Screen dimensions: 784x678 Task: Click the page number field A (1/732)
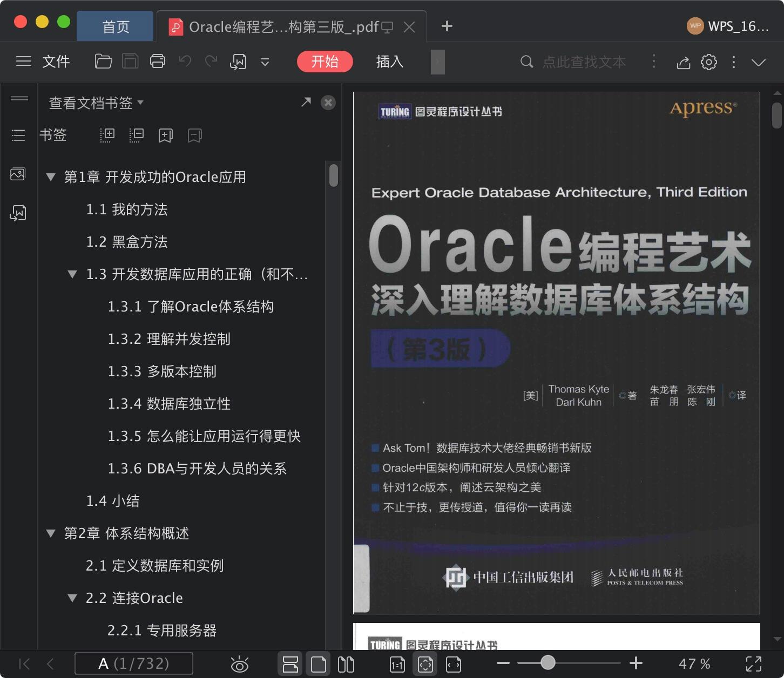pyautogui.click(x=134, y=663)
